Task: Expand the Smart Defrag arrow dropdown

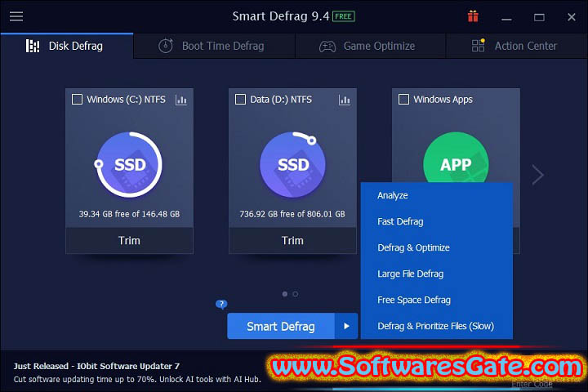Action: click(x=346, y=326)
